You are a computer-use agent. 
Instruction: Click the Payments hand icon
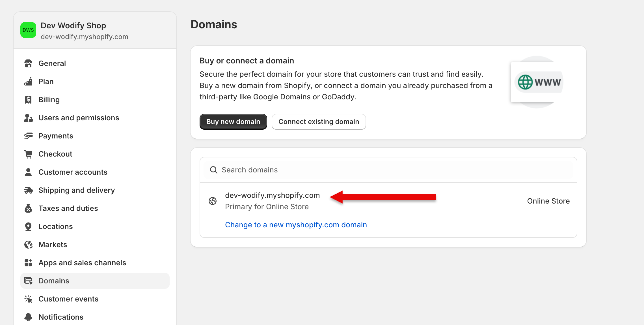(x=28, y=136)
